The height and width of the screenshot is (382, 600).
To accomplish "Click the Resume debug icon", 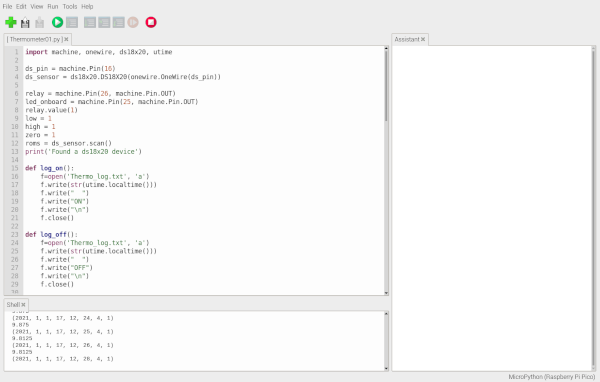I will pyautogui.click(x=133, y=22).
